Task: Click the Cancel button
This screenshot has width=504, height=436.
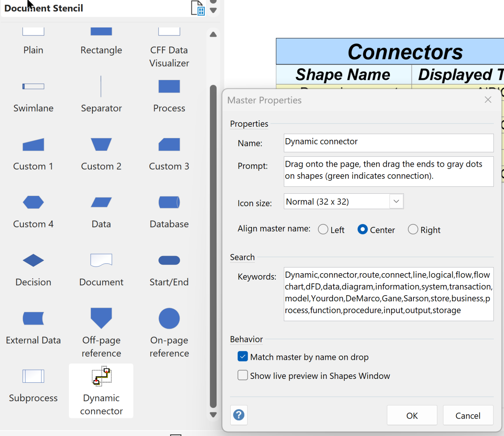Action: [468, 415]
